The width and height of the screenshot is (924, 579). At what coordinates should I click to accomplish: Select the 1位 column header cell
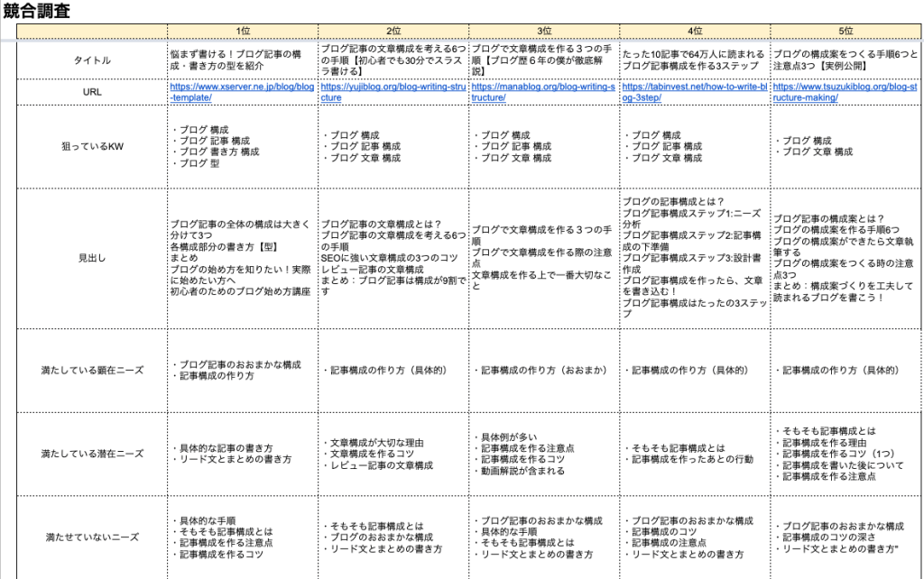coord(243,32)
